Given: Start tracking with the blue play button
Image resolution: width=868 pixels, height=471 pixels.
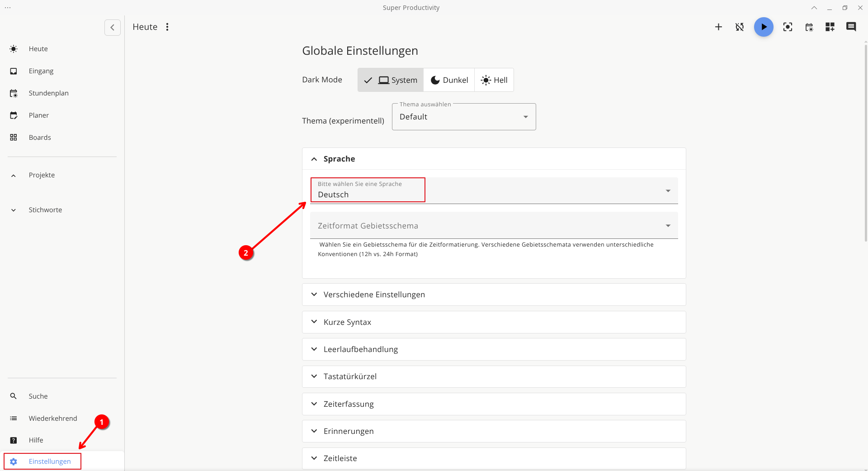Looking at the screenshot, I should 763,27.
